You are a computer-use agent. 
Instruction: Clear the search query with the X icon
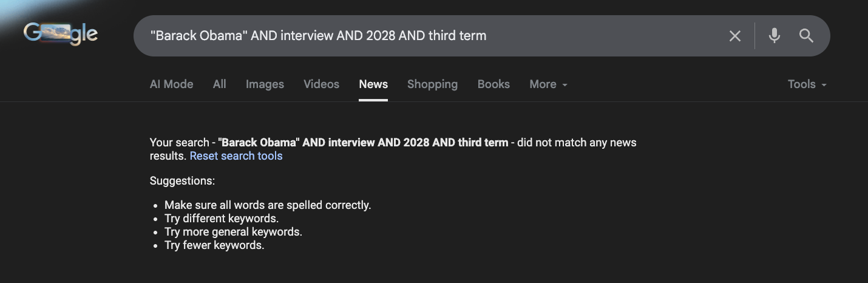[734, 36]
